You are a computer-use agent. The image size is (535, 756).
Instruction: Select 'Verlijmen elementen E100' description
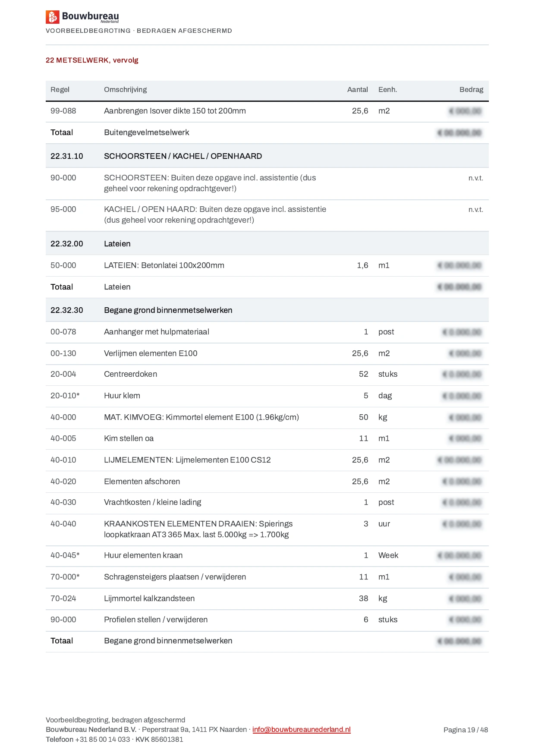(x=151, y=353)
